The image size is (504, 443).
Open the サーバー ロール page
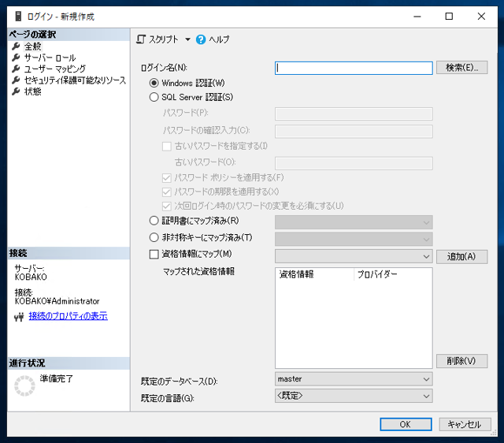50,58
